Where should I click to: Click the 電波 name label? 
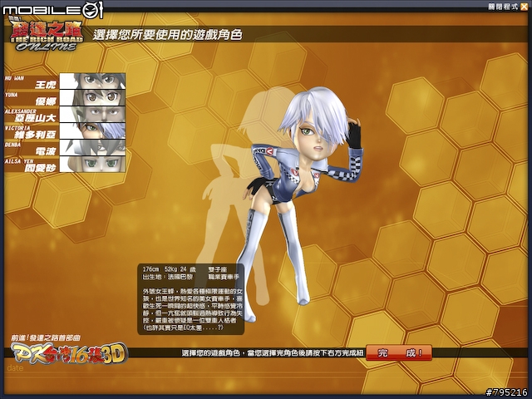[46, 151]
